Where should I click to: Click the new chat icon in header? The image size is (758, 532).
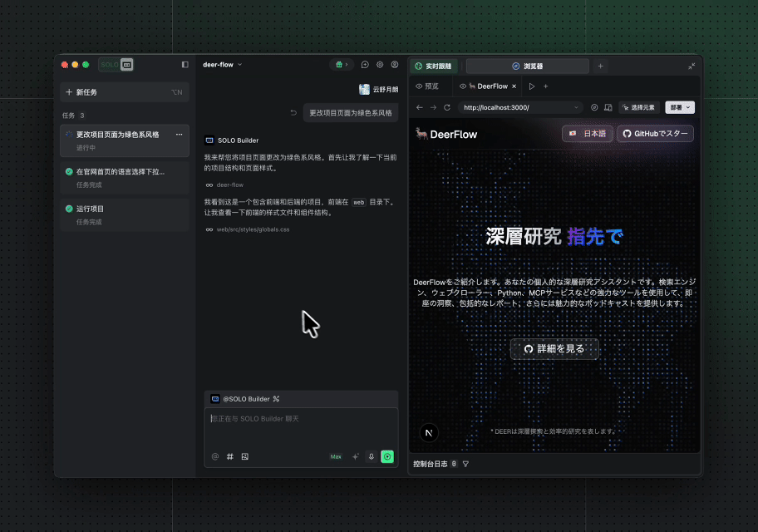(x=365, y=65)
